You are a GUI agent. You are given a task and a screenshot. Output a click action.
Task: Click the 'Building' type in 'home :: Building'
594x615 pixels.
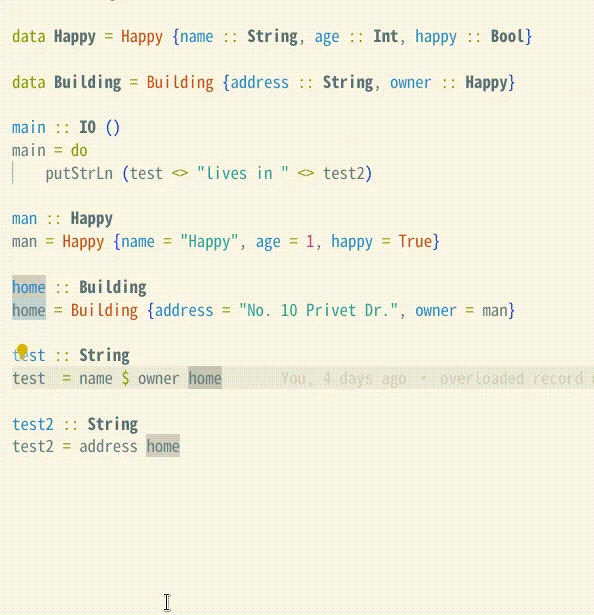click(x=113, y=287)
